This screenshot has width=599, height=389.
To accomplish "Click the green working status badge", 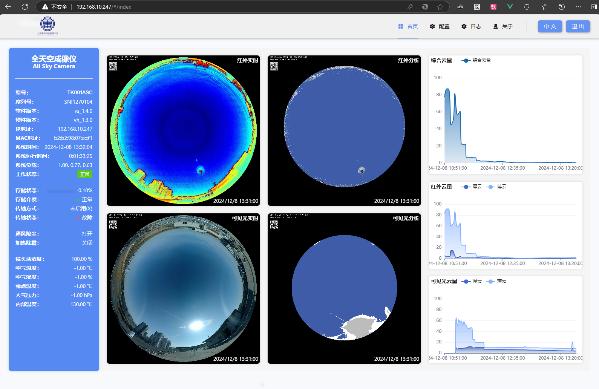I will [x=84, y=174].
